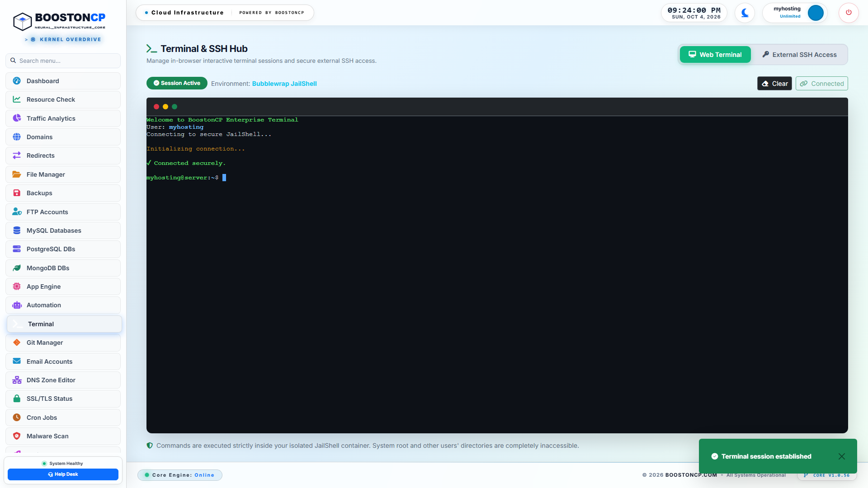Select Terminal in the sidebar menu
868x488 pixels.
coord(64,324)
